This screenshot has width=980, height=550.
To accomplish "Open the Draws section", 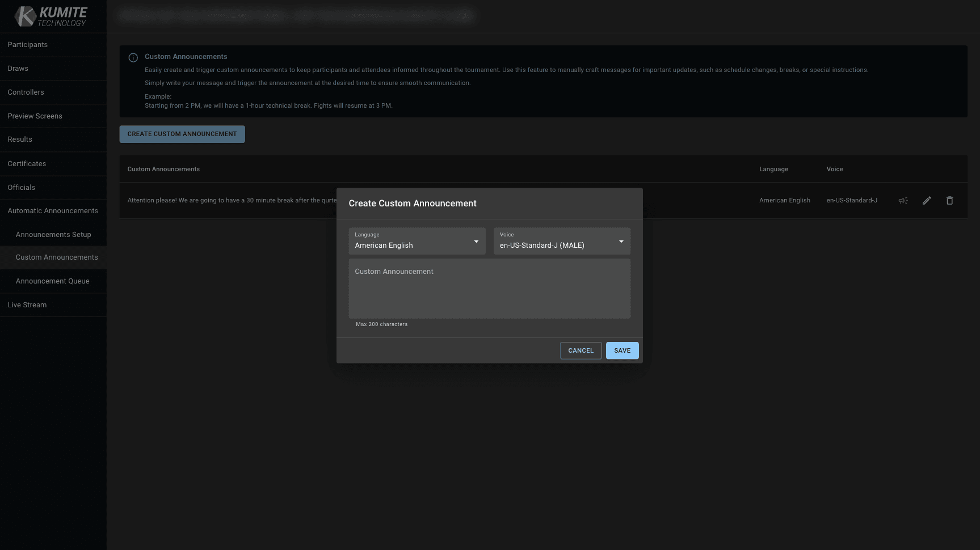I will click(x=18, y=68).
